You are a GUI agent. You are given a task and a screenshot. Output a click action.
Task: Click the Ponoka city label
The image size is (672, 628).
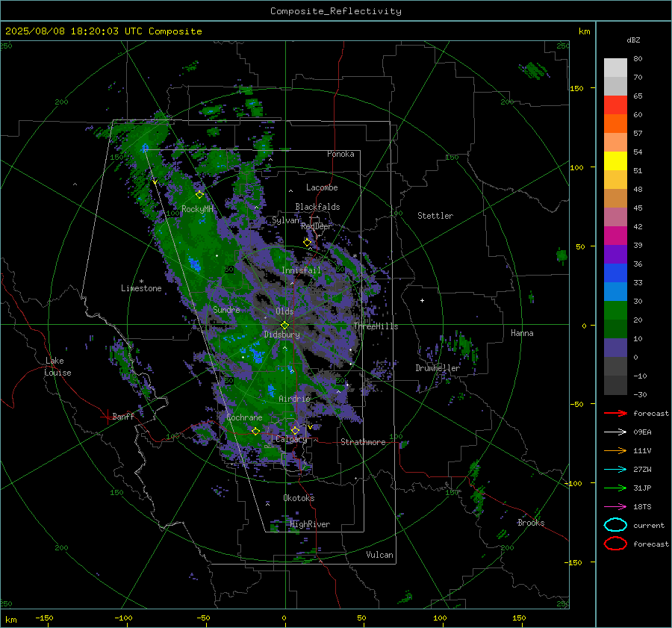[340, 154]
